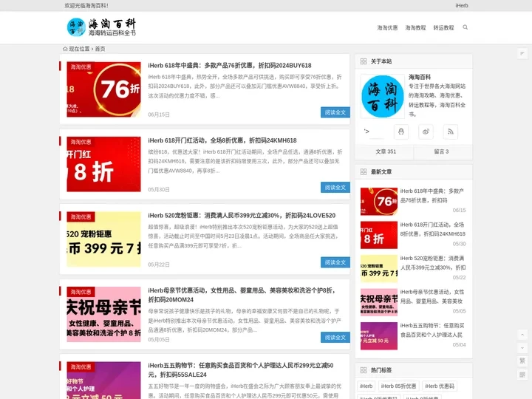The image size is (532, 399).
Task: Click the grid icon beside 关于本站
Action: click(364, 61)
